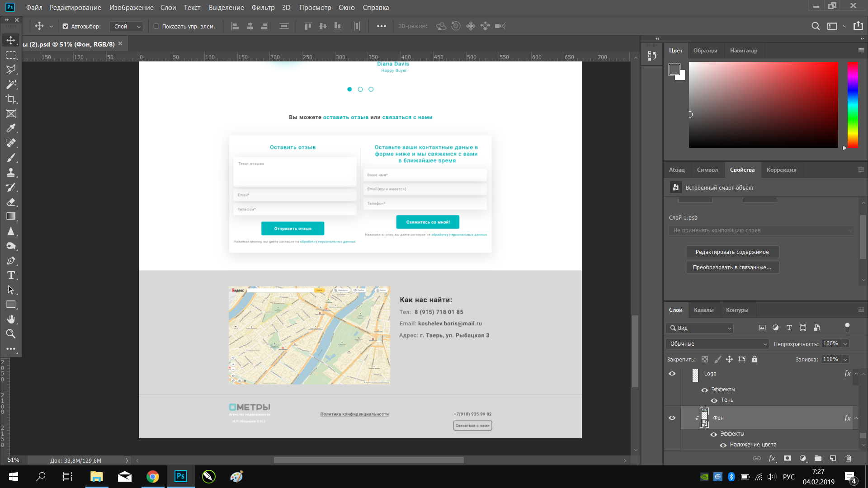Enable Показать упр. элем. checkbox
The width and height of the screenshot is (868, 488).
(156, 26)
